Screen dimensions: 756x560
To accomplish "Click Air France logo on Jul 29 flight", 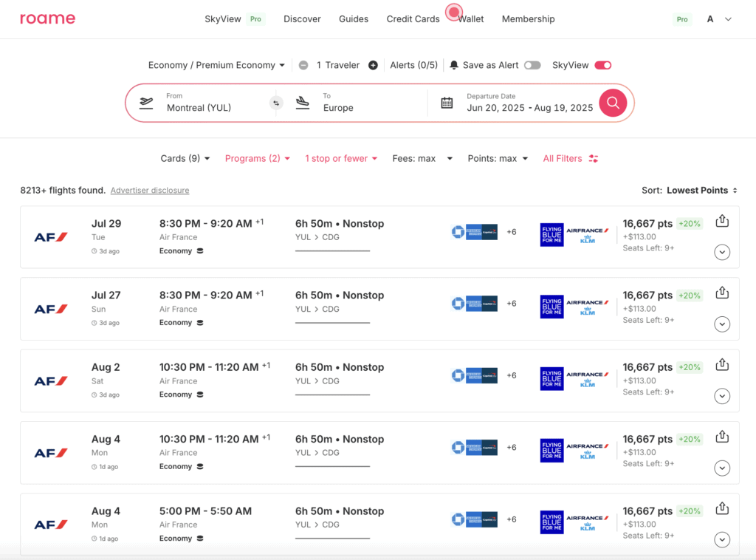I will click(x=51, y=237).
